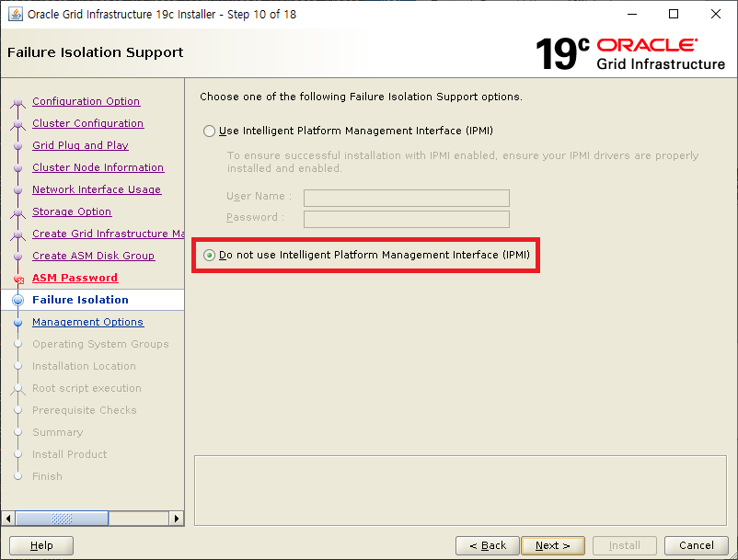Click the Help button

point(41,545)
